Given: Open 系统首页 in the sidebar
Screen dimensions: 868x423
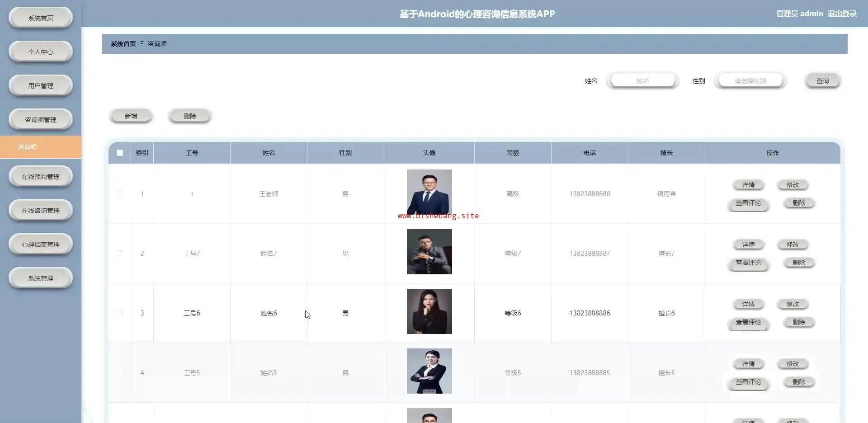Looking at the screenshot, I should tap(41, 18).
